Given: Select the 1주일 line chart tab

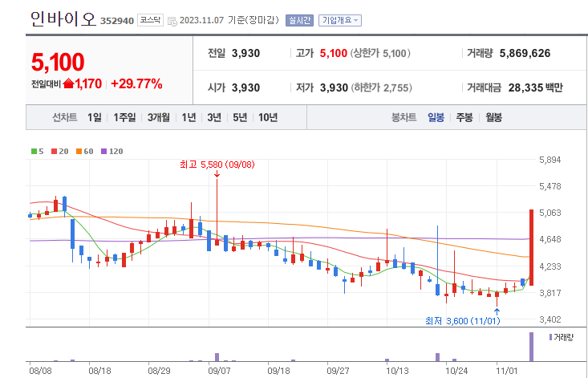Looking at the screenshot, I should click(124, 117).
